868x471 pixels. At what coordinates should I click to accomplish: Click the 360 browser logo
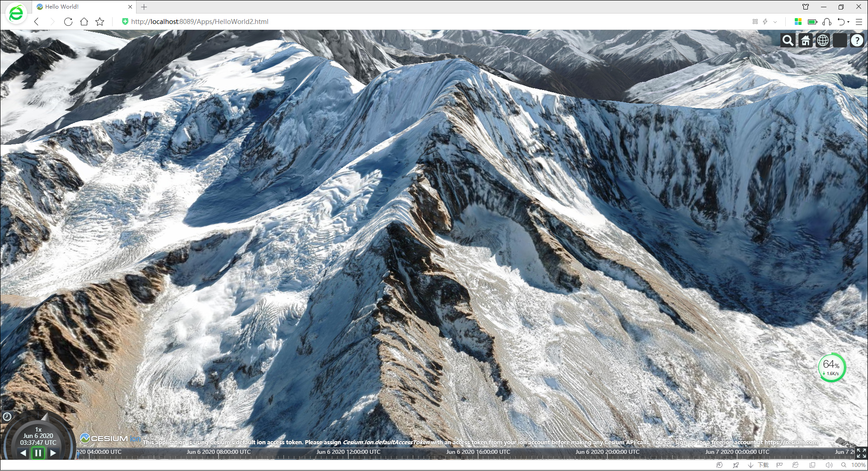tap(16, 14)
